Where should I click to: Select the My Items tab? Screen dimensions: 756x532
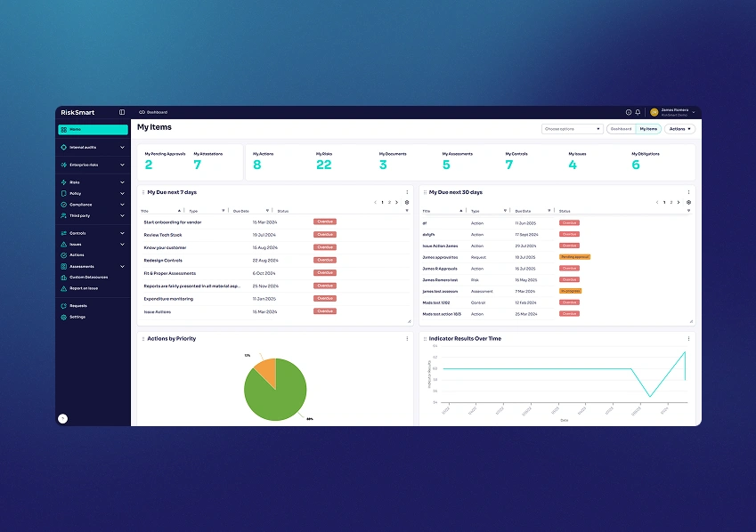click(649, 129)
